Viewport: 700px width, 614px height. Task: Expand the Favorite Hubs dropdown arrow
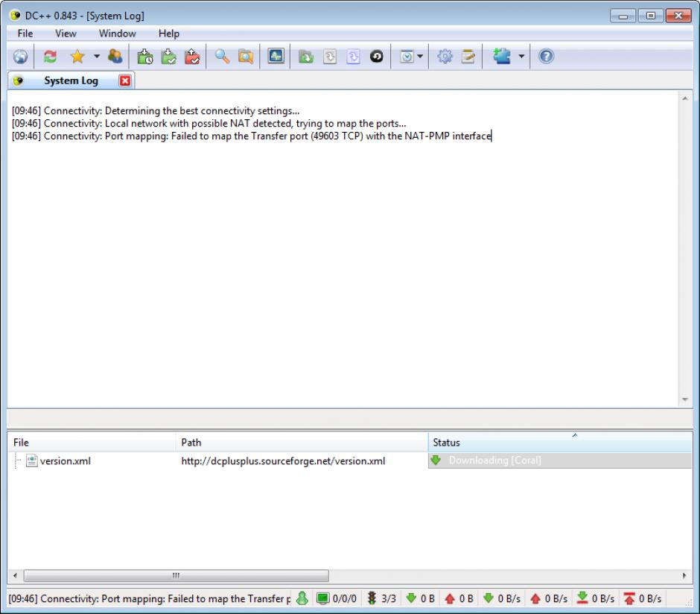pyautogui.click(x=96, y=57)
